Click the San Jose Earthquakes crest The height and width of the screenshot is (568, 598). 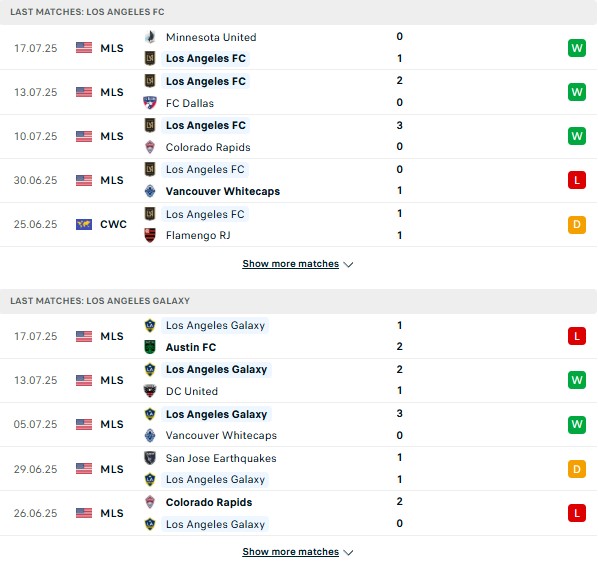(150, 457)
